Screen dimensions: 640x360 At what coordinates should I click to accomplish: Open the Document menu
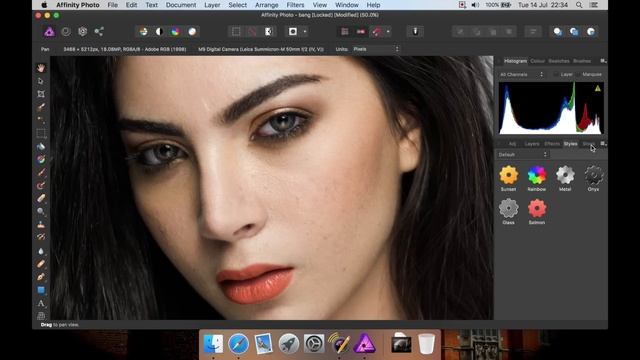pos(181,5)
